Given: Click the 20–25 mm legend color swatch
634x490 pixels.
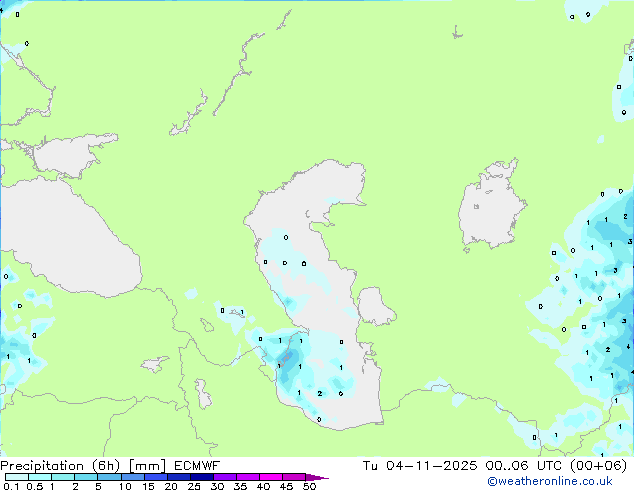Looking at the screenshot, I should click(179, 477).
